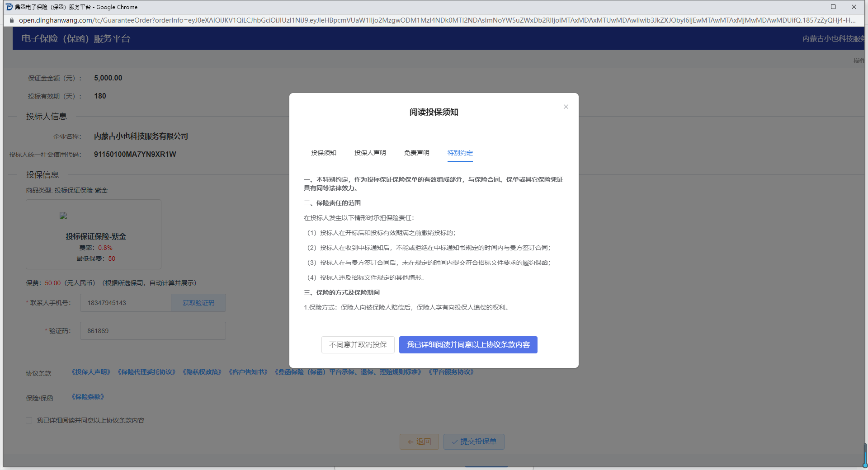The image size is (868, 470).
Task: Click the 最低保费 50 text
Action: tap(96, 258)
